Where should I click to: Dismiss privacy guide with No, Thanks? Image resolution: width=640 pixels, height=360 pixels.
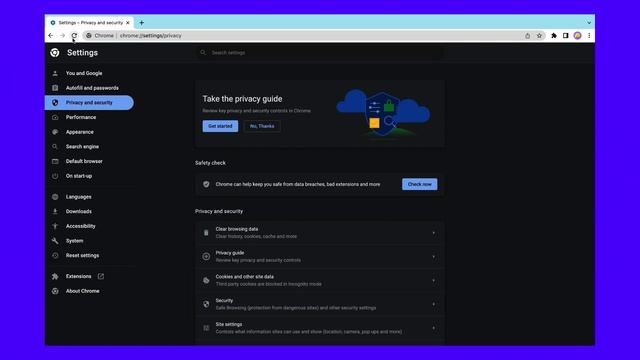(262, 126)
